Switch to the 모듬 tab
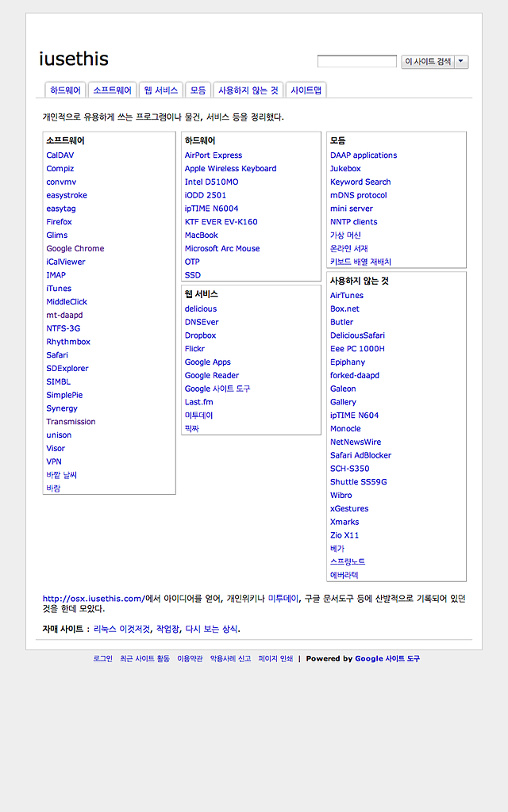The width and height of the screenshot is (508, 812). [198, 90]
